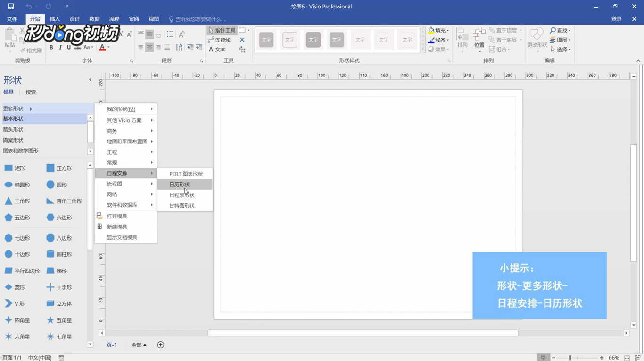Select the Connector tool (连接线)
This screenshot has height=361, width=644.
point(220,40)
